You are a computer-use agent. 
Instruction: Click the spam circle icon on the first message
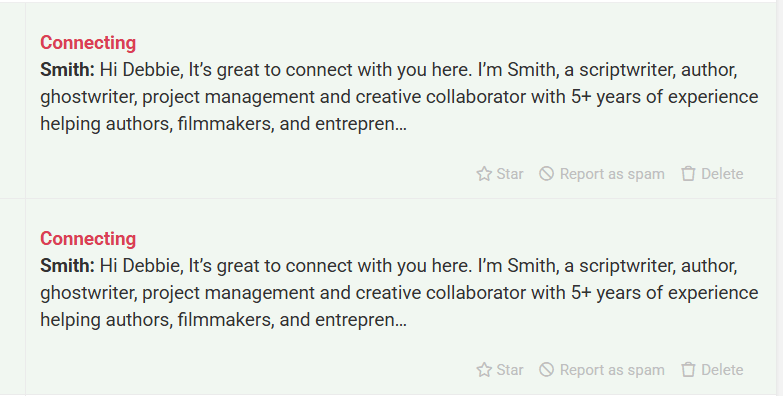[x=546, y=174]
